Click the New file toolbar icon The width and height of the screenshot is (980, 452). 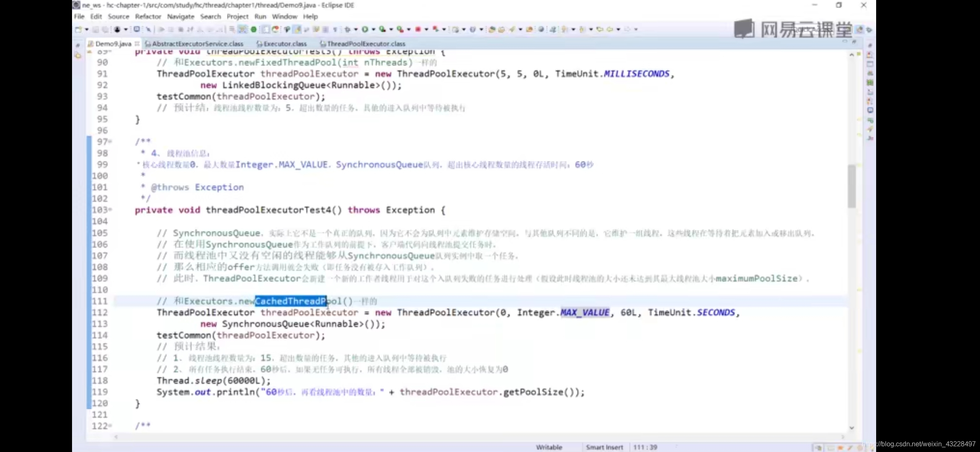point(78,29)
